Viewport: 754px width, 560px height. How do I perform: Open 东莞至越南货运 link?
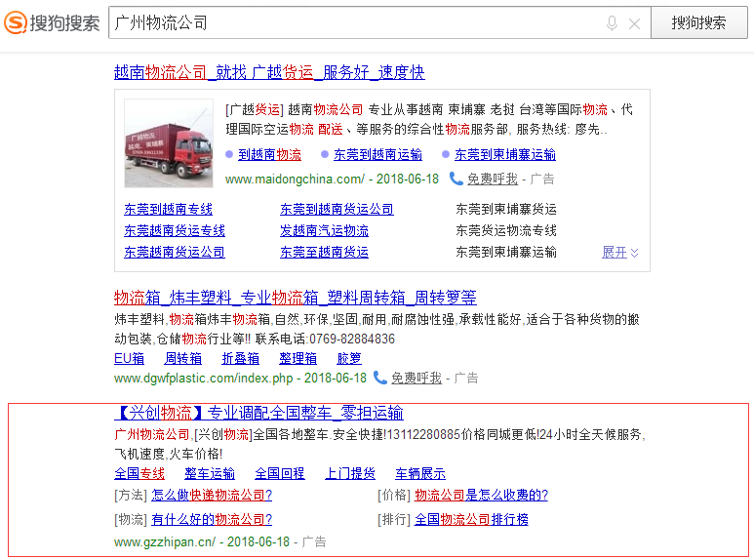click(324, 252)
